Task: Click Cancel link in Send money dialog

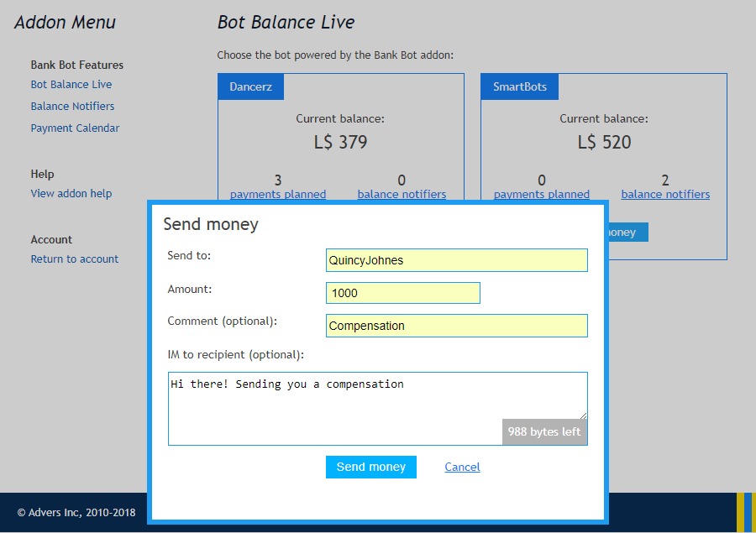Action: [x=462, y=467]
